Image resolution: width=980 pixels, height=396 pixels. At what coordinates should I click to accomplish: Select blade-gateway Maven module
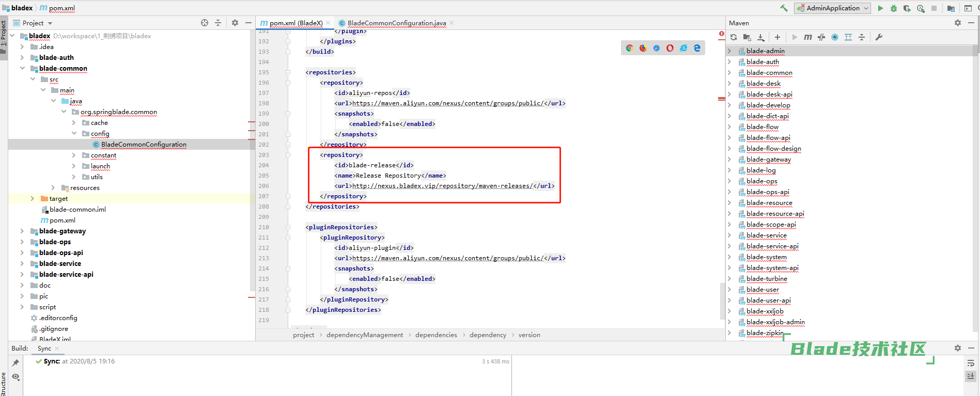point(768,159)
